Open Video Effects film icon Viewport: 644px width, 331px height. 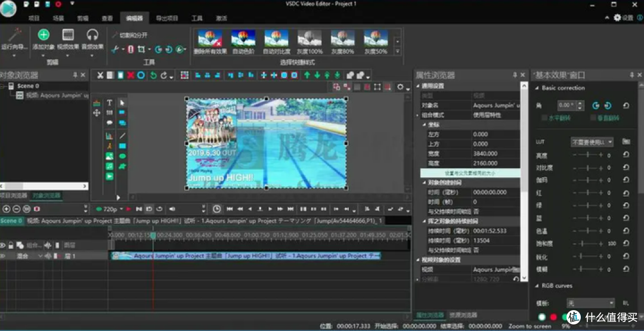pos(68,35)
